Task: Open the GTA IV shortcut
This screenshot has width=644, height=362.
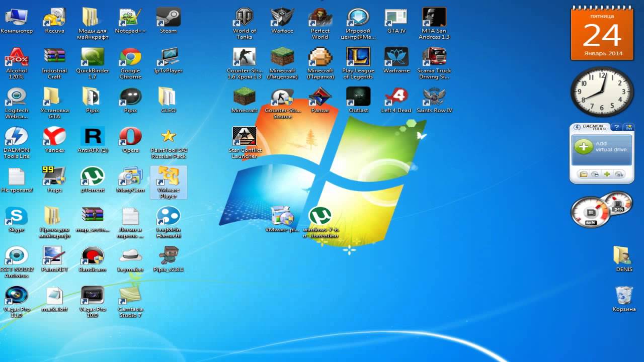Action: point(396,21)
